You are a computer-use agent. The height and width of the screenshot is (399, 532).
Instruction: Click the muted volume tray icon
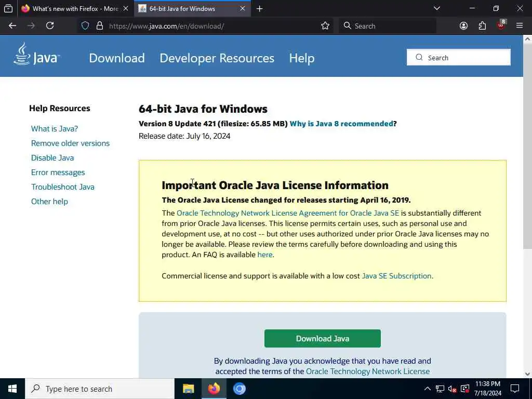tap(453, 389)
